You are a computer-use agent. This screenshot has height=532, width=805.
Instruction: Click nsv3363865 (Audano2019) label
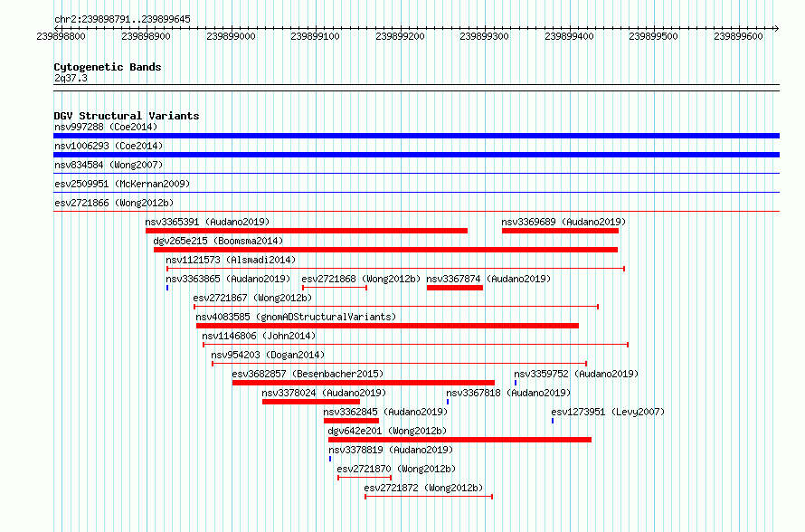227,279
